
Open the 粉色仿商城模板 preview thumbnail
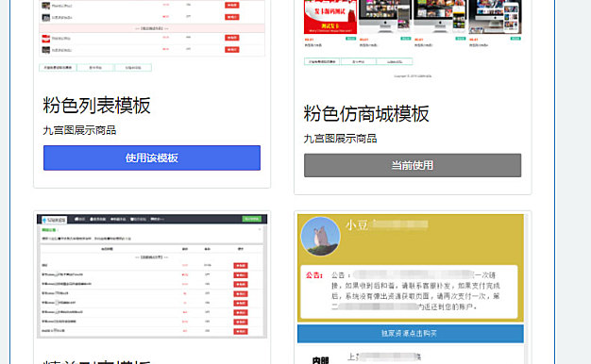coord(413,40)
